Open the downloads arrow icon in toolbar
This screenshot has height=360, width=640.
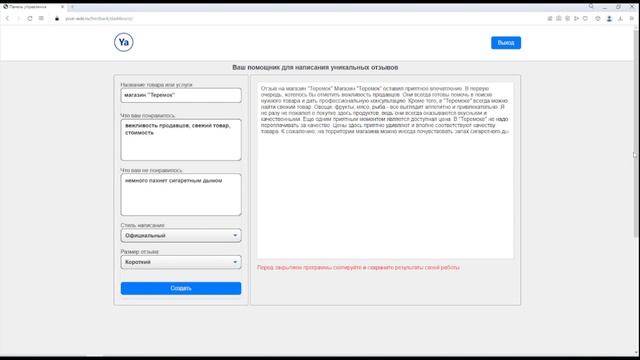[620, 18]
